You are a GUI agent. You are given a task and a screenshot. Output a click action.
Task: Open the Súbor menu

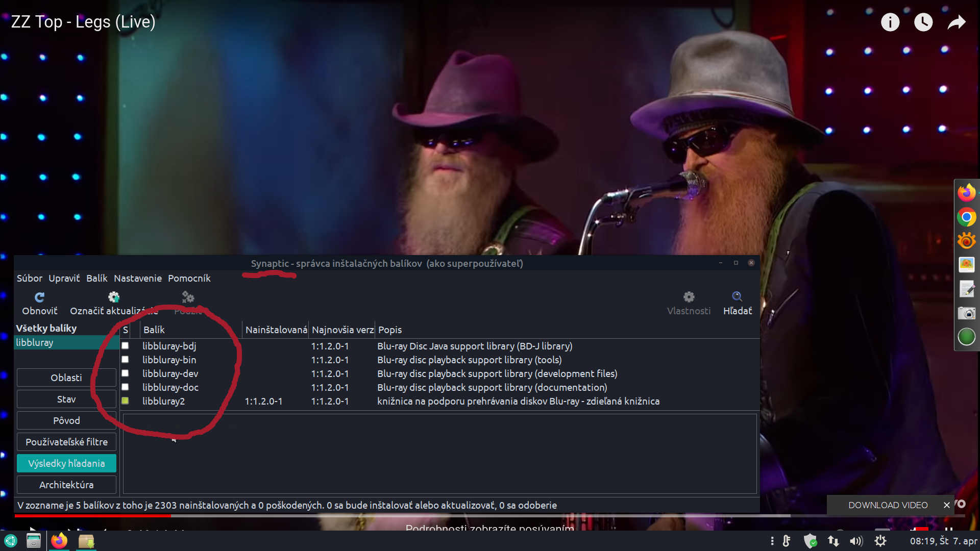tap(29, 278)
